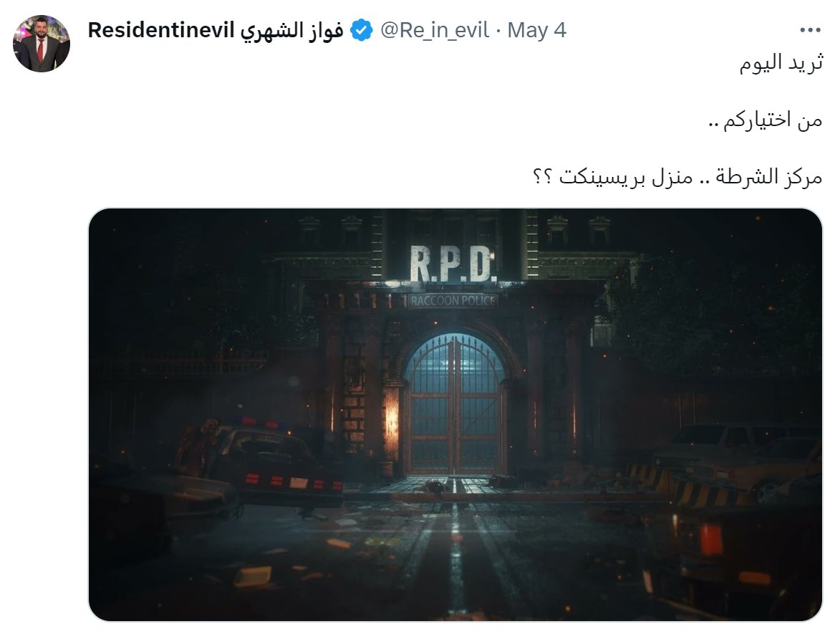
Task: Click the glowing wall lamp beside gate
Action: pos(391,416)
